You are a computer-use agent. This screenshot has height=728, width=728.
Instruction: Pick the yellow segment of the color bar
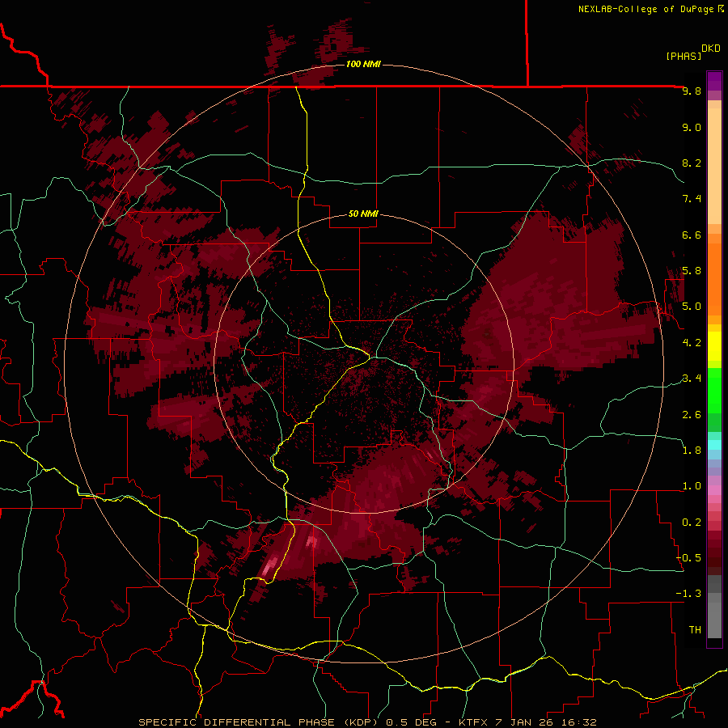point(714,346)
